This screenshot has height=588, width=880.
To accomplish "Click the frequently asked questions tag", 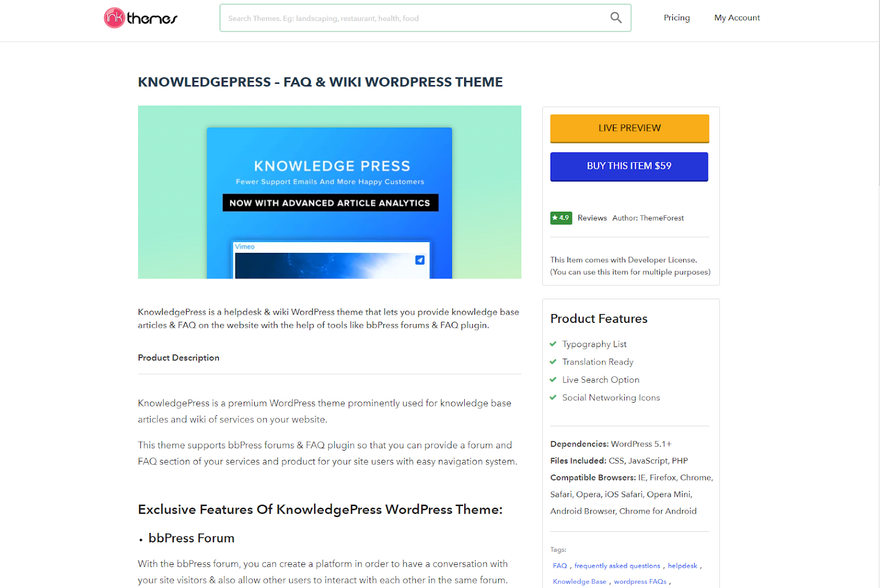I will click(x=617, y=565).
